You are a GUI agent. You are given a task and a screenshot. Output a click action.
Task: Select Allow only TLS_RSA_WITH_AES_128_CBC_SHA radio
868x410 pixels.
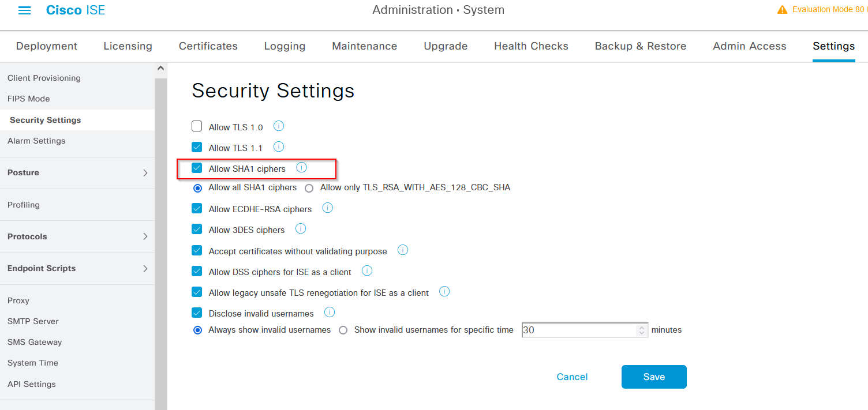tap(309, 188)
